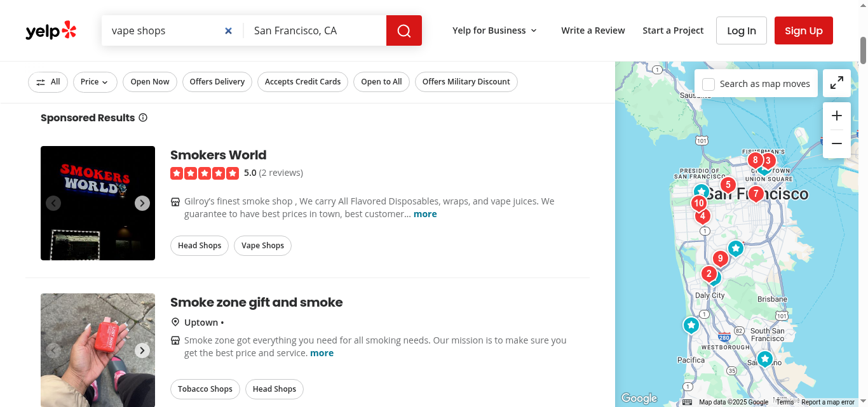The image size is (868, 407).
Task: Open the Write a Review link
Action: (593, 30)
